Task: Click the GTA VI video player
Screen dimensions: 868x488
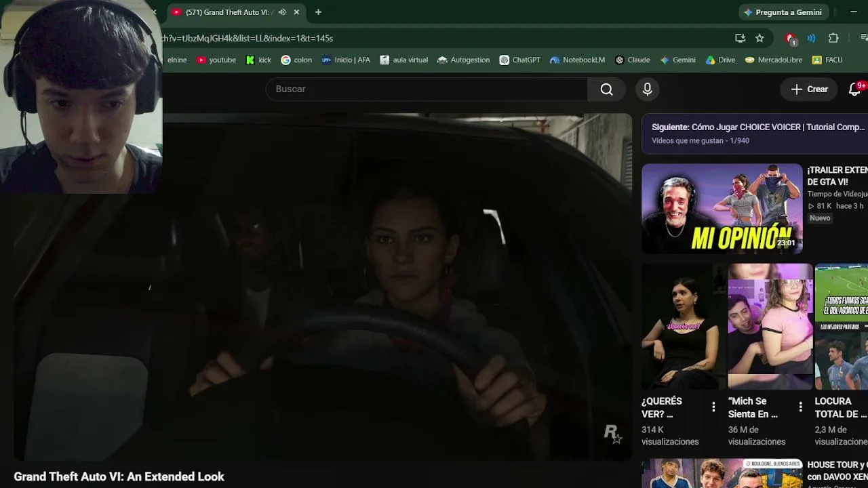Action: tap(323, 287)
